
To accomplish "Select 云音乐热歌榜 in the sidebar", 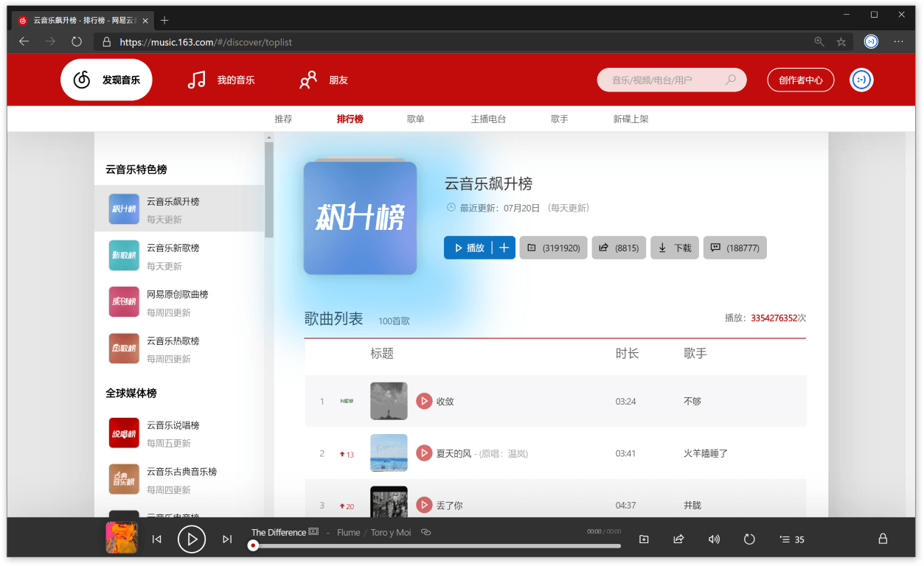I will point(179,349).
